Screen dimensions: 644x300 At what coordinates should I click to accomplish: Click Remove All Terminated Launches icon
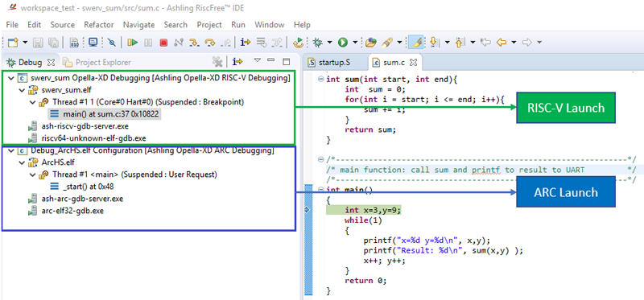217,62
